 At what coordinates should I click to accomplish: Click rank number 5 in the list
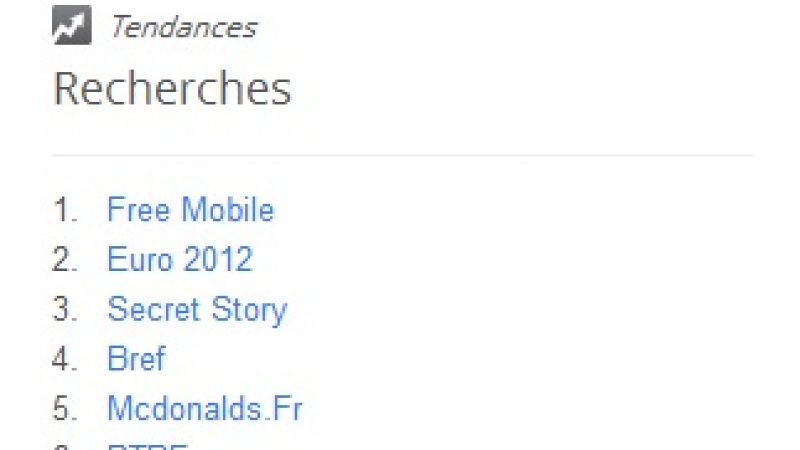65,408
